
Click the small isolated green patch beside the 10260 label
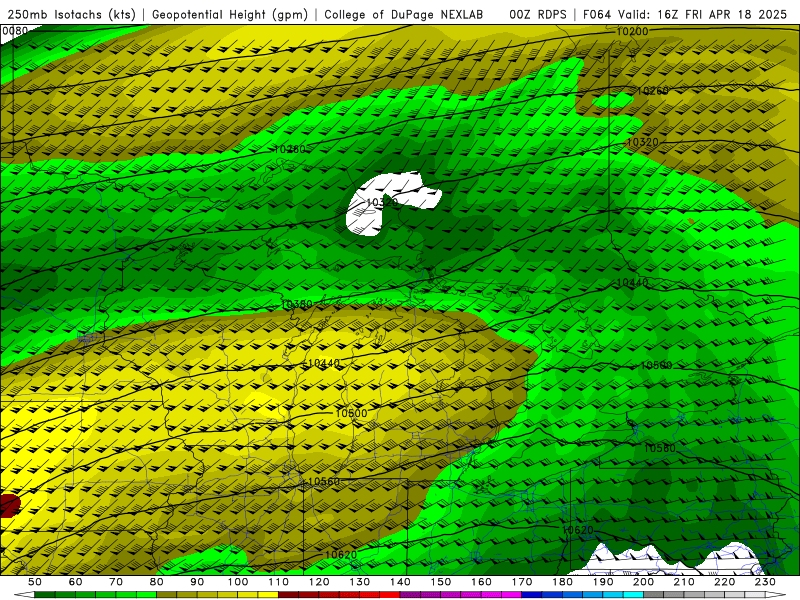(612, 100)
